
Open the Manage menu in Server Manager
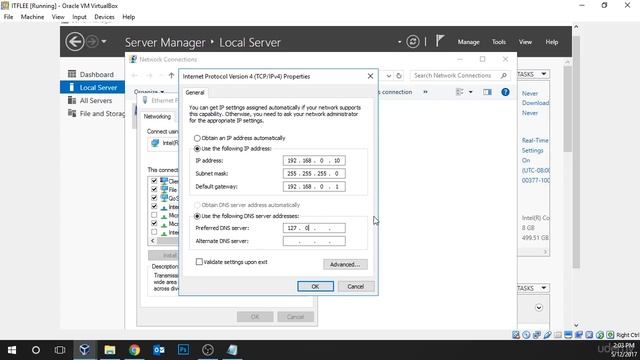[x=468, y=42]
